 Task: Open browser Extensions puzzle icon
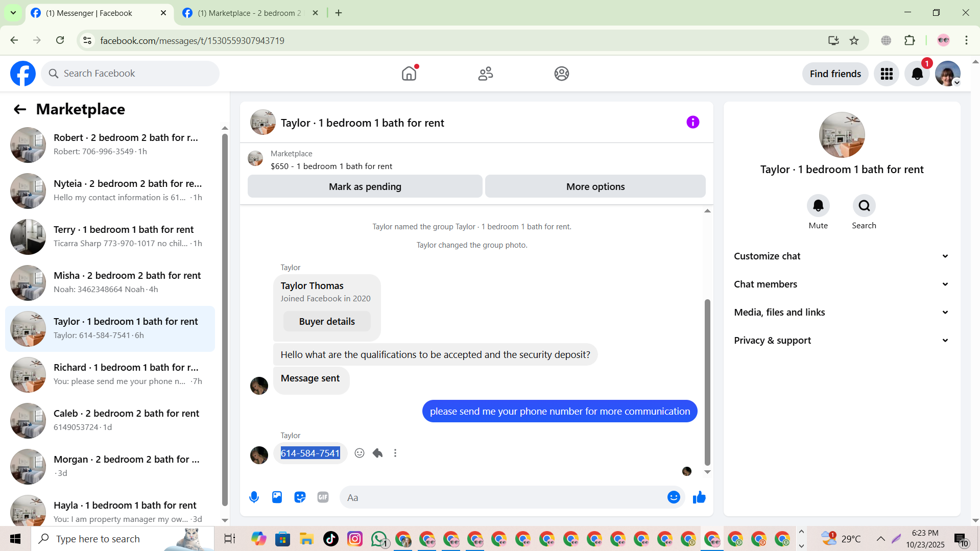tap(910, 40)
